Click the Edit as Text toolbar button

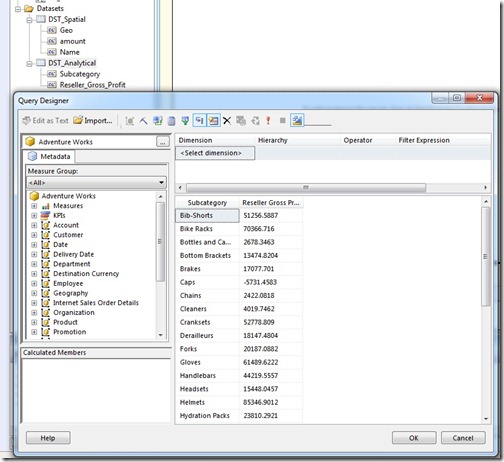(x=45, y=121)
